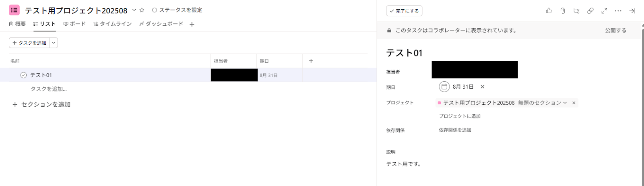
Task: Click セクションを追加 button
Action: pos(41,104)
